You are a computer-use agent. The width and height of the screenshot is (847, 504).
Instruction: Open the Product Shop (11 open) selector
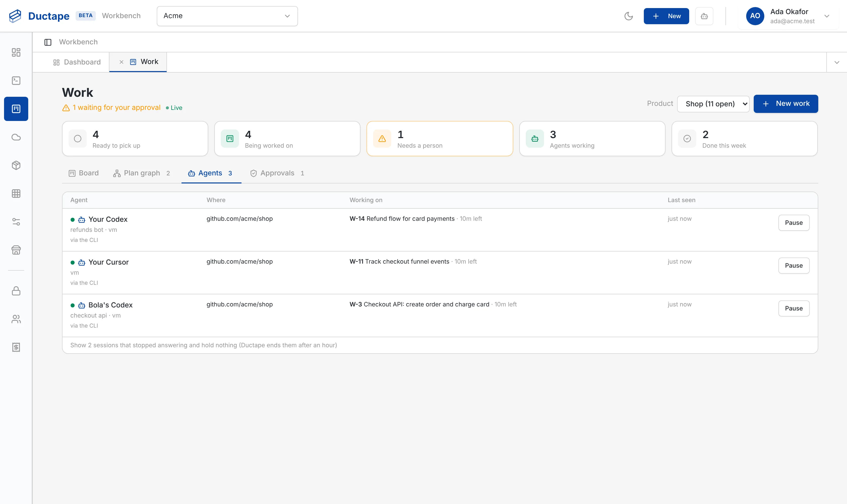coord(713,104)
